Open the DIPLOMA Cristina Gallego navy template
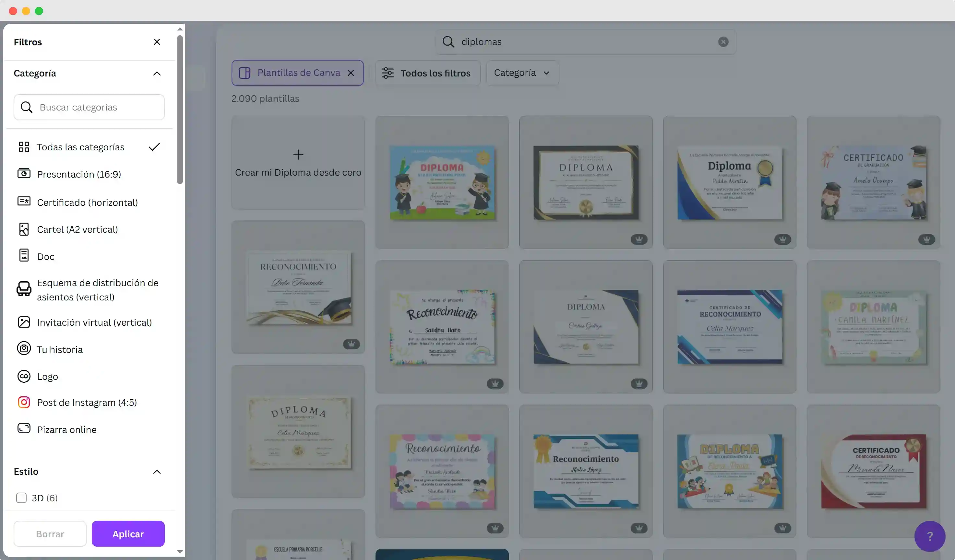Viewport: 955px width, 560px height. click(586, 327)
